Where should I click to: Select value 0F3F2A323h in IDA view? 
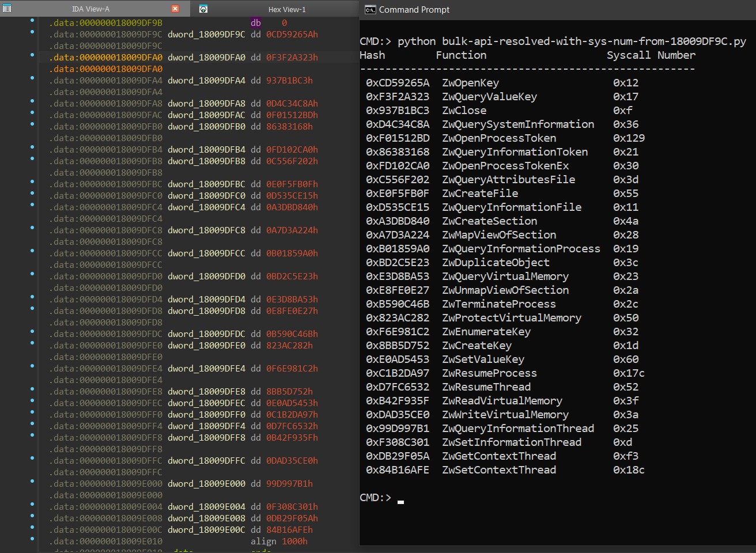[x=292, y=58]
